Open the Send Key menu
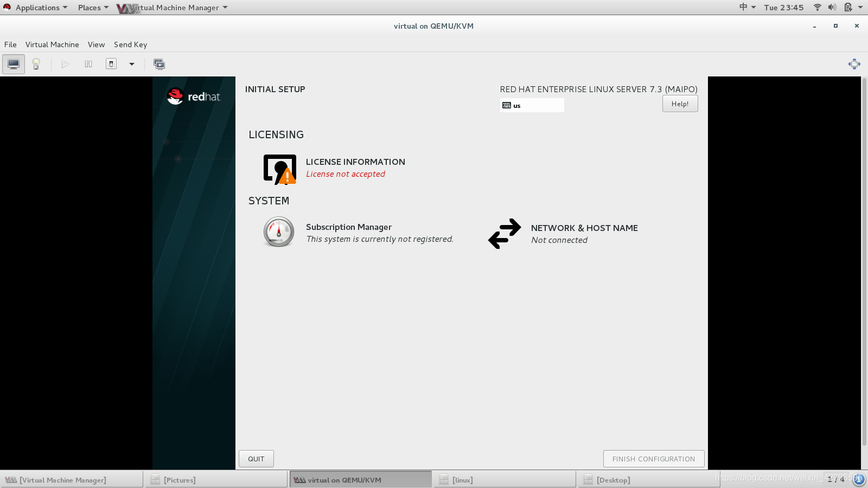Screen dimensions: 868x488 click(x=130, y=44)
